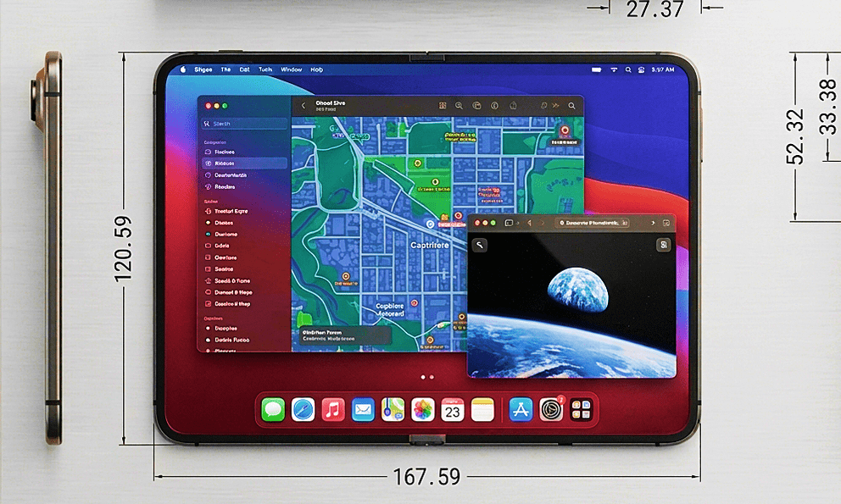This screenshot has height=504, width=841.
Task: Open Mail from the dock
Action: point(363,410)
